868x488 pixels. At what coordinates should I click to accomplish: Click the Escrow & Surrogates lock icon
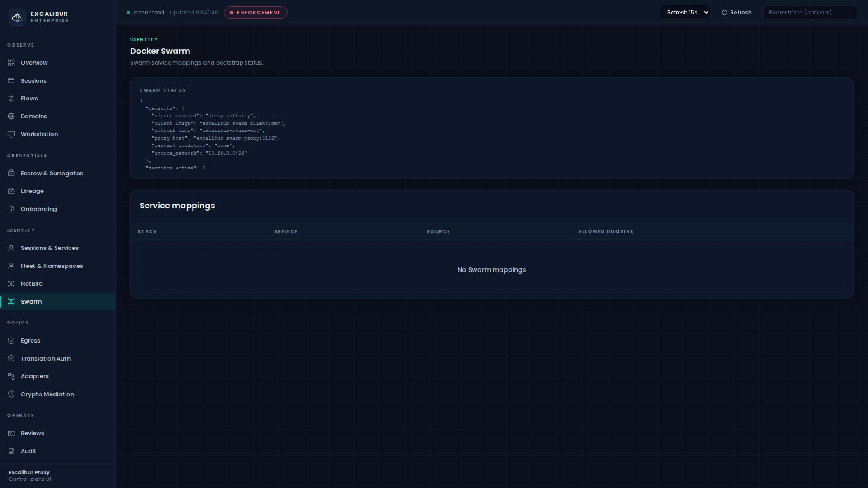point(11,174)
